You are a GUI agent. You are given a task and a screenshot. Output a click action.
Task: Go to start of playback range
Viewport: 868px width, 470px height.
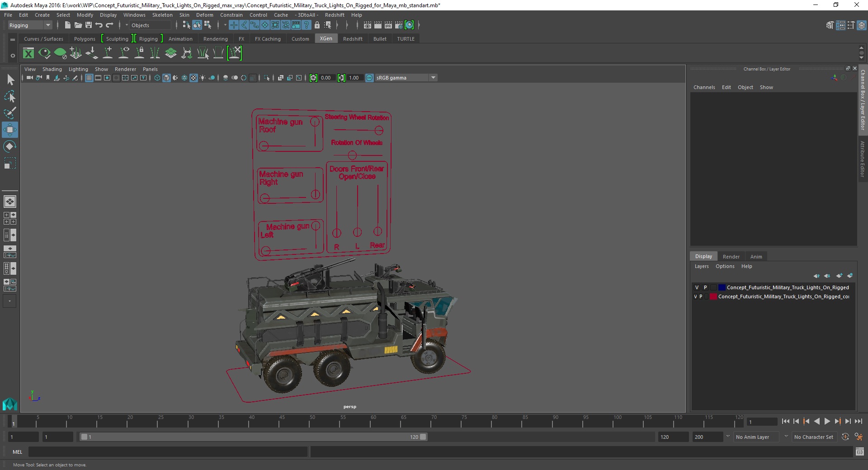785,421
